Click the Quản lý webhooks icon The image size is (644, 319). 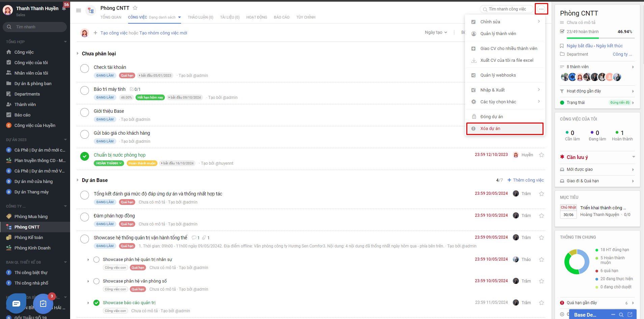(473, 75)
